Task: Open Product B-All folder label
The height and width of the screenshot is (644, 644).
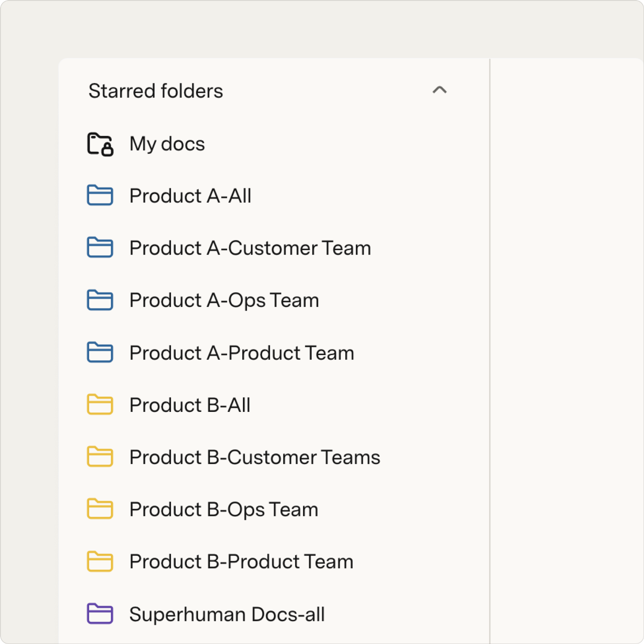Action: [190, 405]
